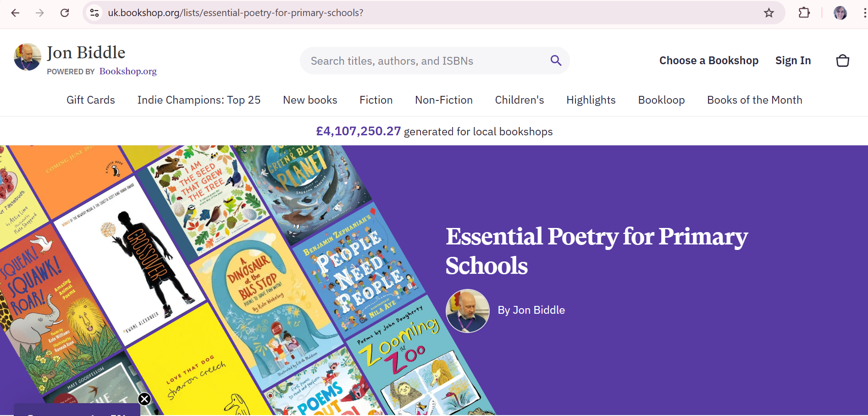Click the Sign In link
The width and height of the screenshot is (868, 416).
coord(793,61)
